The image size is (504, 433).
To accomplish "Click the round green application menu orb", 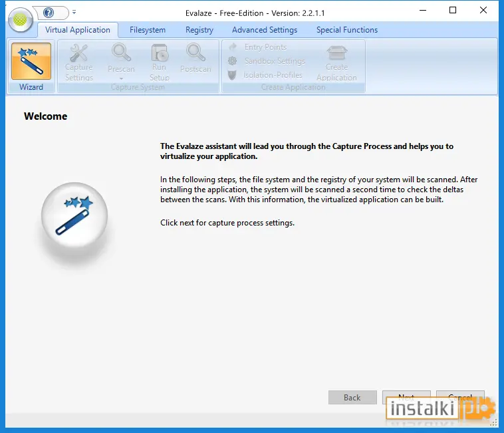I will point(20,20).
